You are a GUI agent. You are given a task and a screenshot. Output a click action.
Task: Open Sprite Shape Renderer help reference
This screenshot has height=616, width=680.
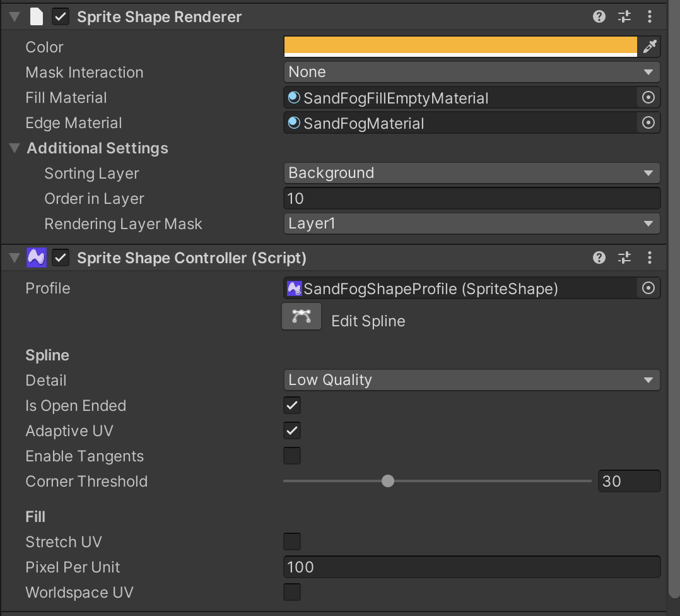point(599,17)
